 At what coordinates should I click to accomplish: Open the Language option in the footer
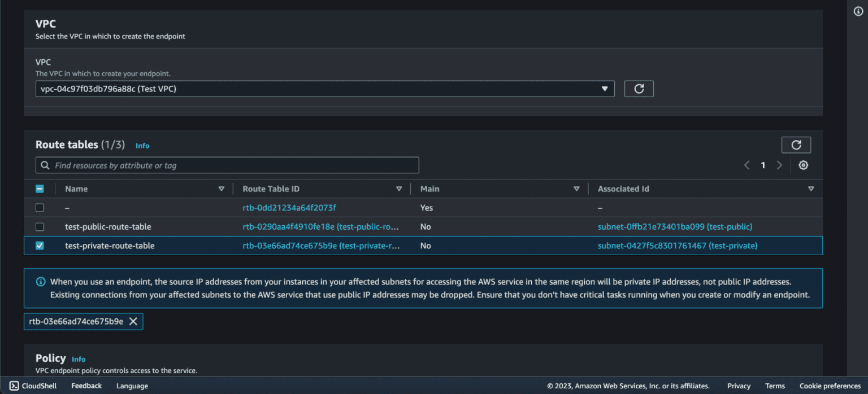(132, 386)
